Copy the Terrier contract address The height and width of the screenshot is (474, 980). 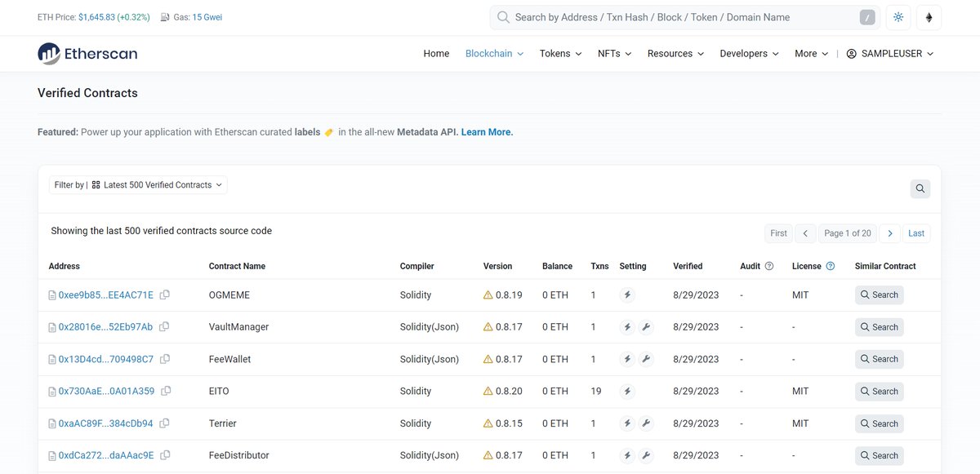[163, 423]
